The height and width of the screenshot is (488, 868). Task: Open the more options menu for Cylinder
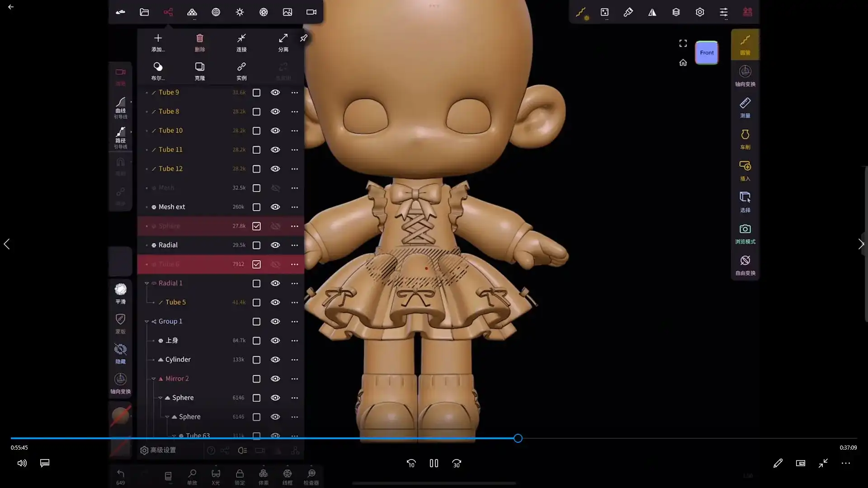coord(294,360)
